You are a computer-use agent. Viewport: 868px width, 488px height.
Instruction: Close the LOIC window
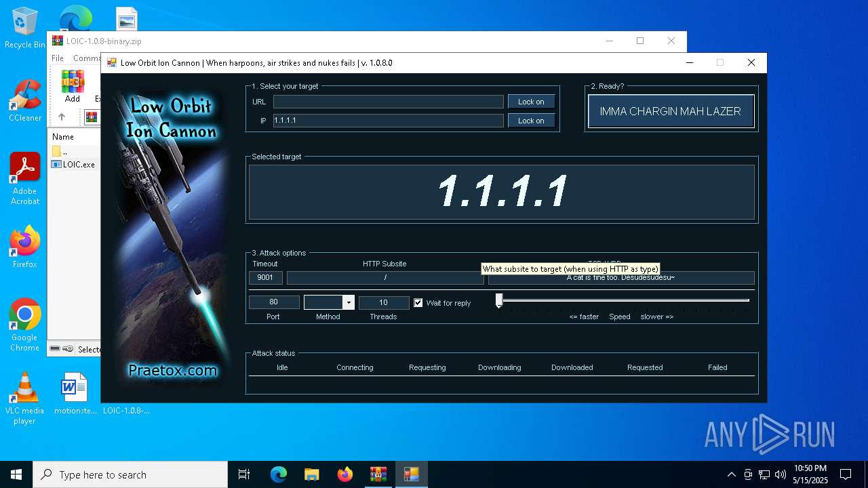click(751, 63)
